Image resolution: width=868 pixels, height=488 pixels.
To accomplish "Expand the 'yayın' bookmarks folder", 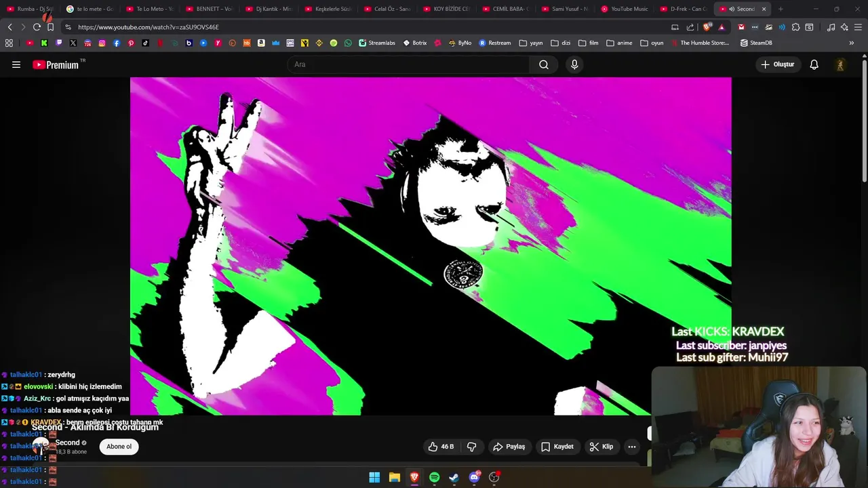I will tap(531, 43).
